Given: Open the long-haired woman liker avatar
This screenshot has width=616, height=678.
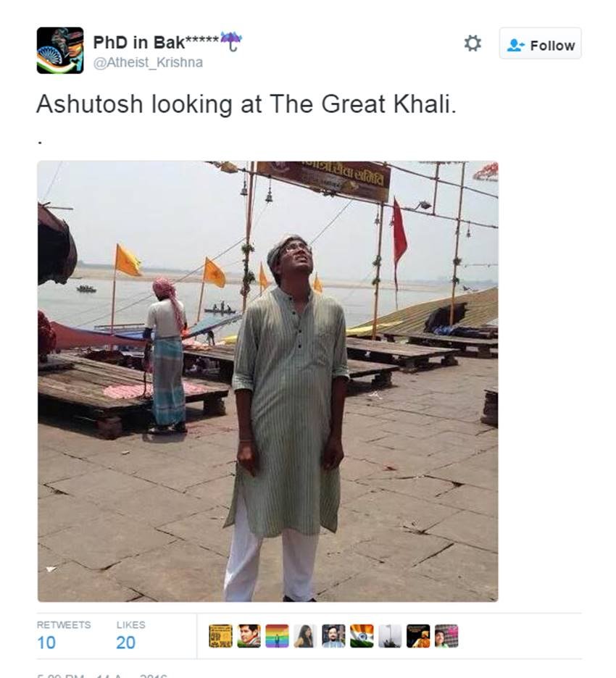Looking at the screenshot, I should click(305, 636).
